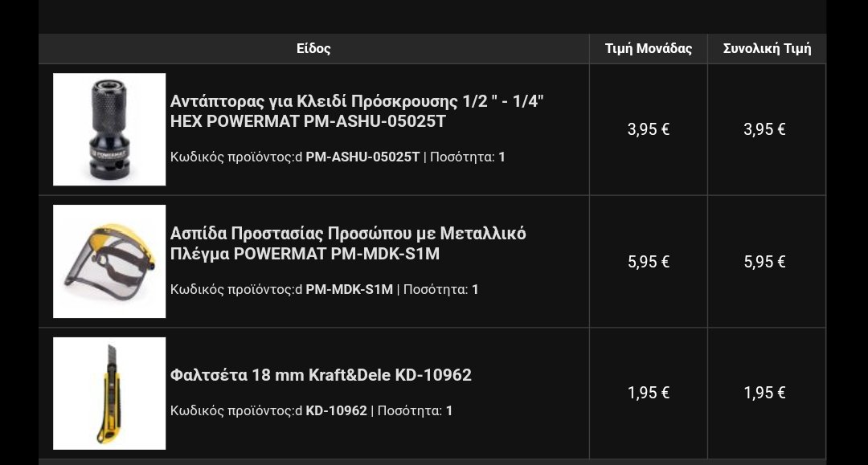Click the 5,95 € unit price
The height and width of the screenshot is (465, 868).
click(x=649, y=262)
